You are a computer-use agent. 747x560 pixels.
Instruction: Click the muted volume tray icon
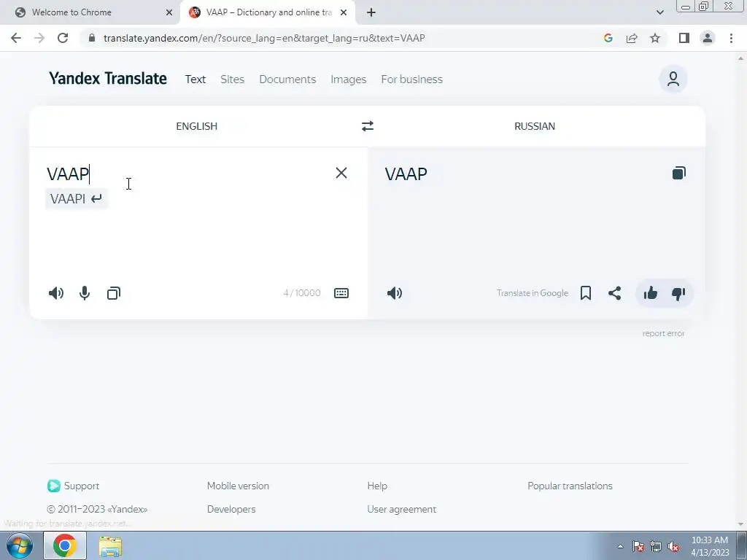[673, 546]
